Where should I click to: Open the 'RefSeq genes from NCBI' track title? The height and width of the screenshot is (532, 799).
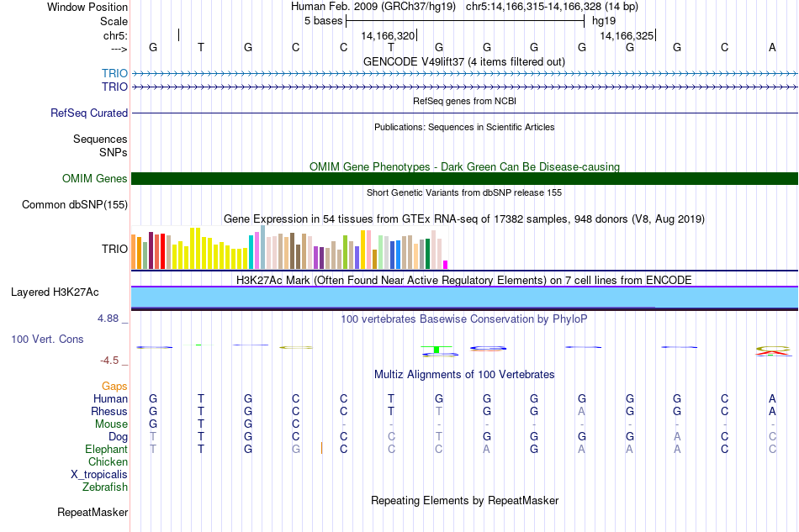click(x=464, y=101)
